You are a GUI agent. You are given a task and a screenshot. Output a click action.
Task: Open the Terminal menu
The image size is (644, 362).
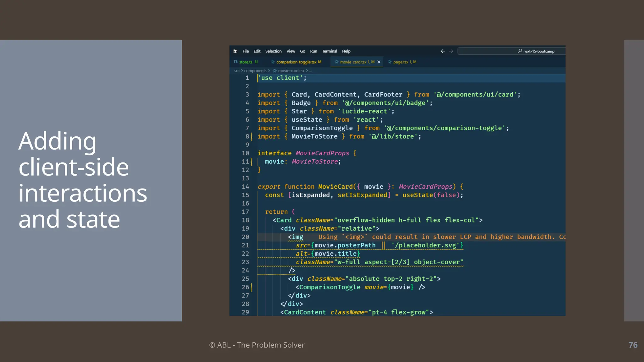point(329,51)
